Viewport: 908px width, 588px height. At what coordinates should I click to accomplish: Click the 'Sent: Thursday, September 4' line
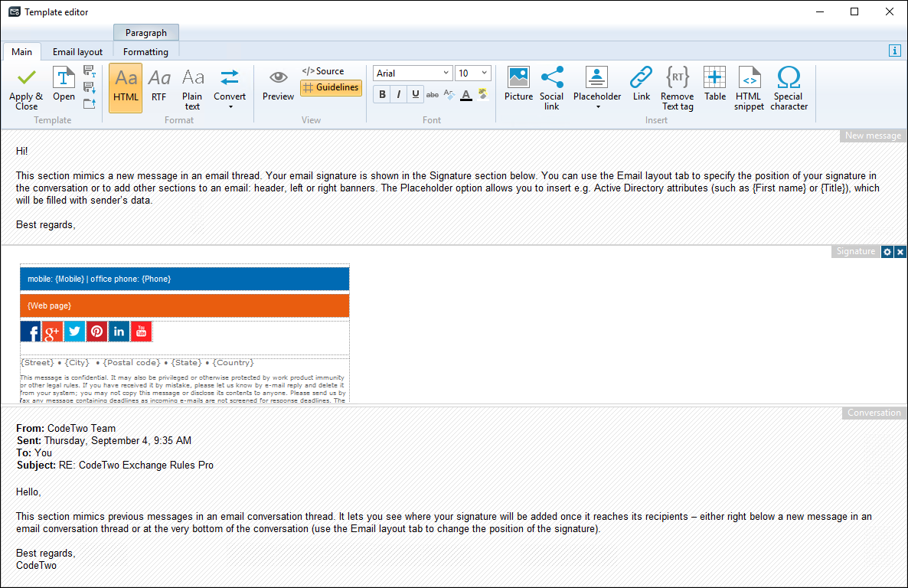103,440
